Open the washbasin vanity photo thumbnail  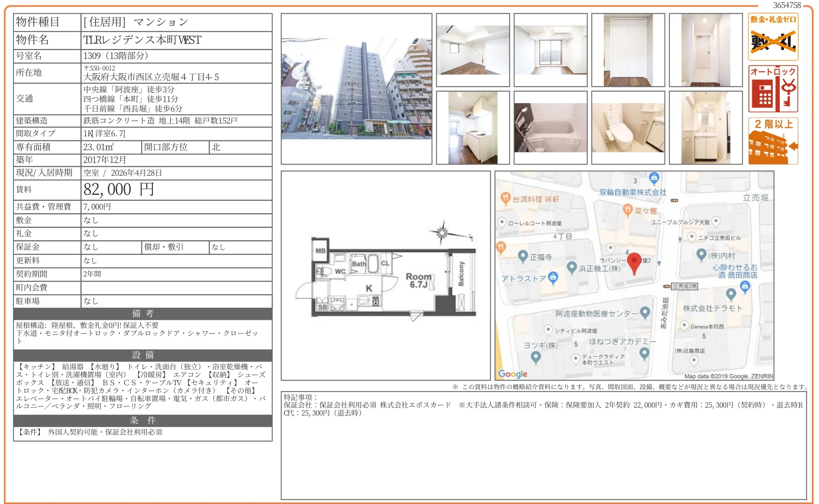tap(705, 127)
